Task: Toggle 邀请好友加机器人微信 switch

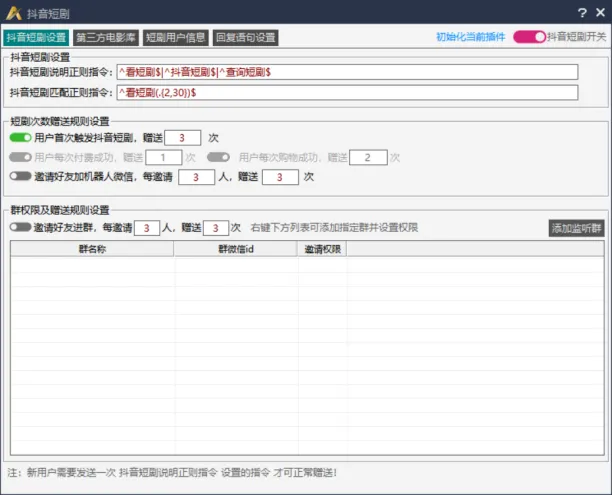Action: coord(20,176)
